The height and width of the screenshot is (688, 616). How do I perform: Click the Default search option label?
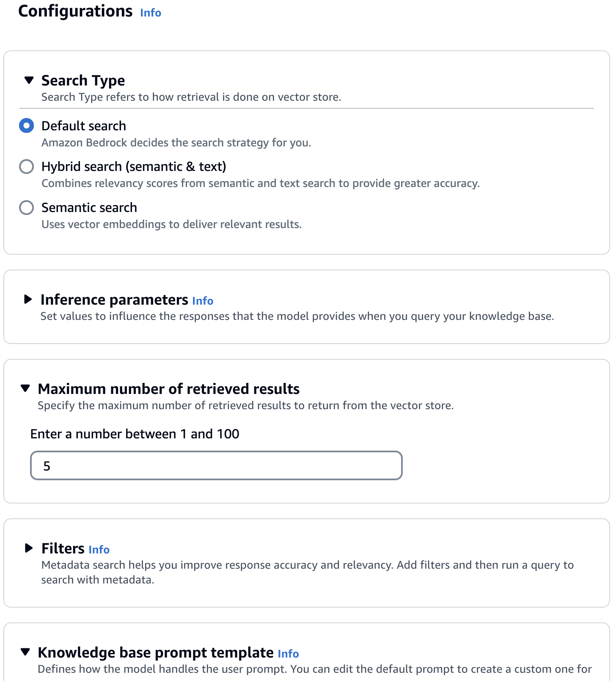point(84,126)
